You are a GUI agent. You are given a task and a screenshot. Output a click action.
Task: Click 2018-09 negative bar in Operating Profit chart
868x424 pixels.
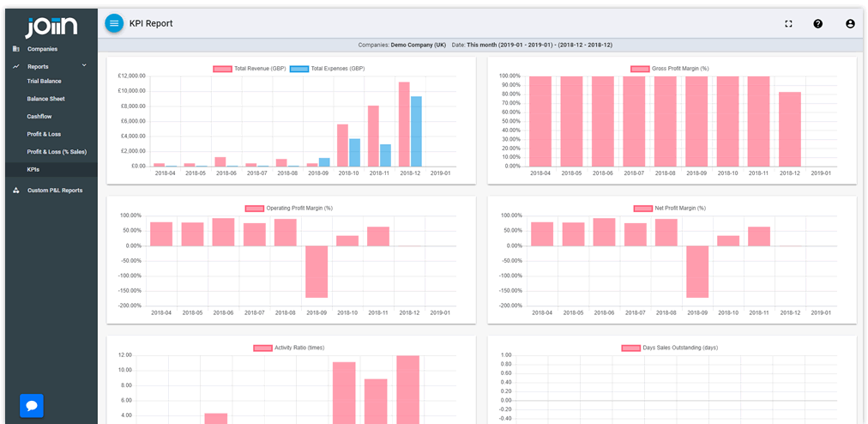316,271
